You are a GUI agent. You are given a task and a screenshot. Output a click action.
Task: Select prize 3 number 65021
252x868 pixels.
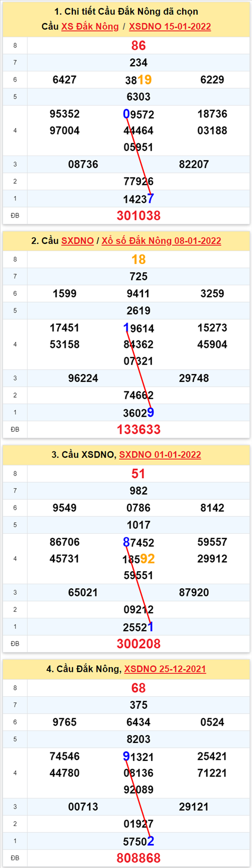(x=83, y=593)
